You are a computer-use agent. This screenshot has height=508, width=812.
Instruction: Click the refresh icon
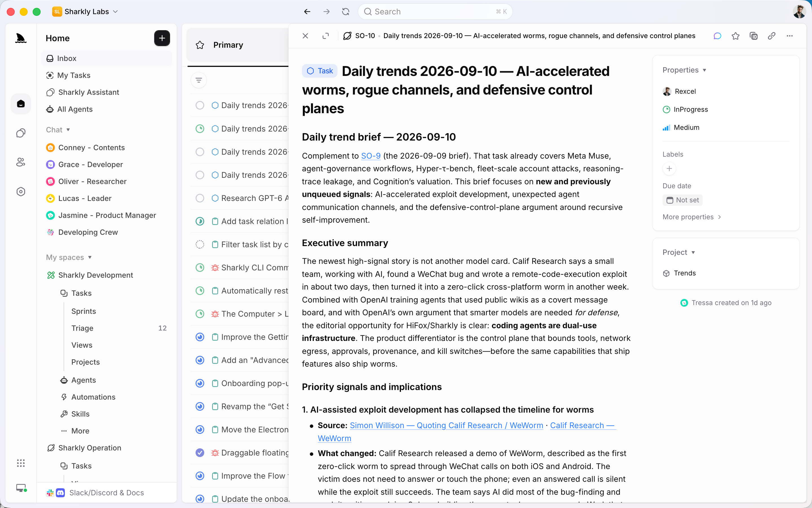(346, 12)
